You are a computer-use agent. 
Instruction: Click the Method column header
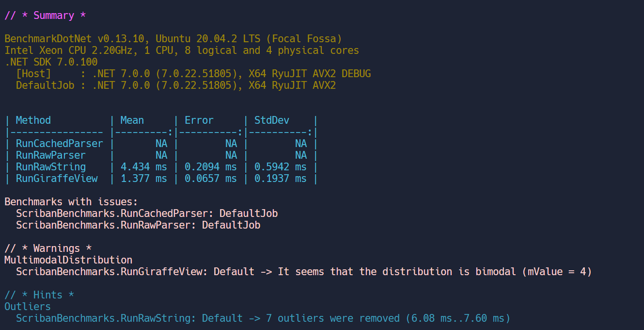(33, 120)
